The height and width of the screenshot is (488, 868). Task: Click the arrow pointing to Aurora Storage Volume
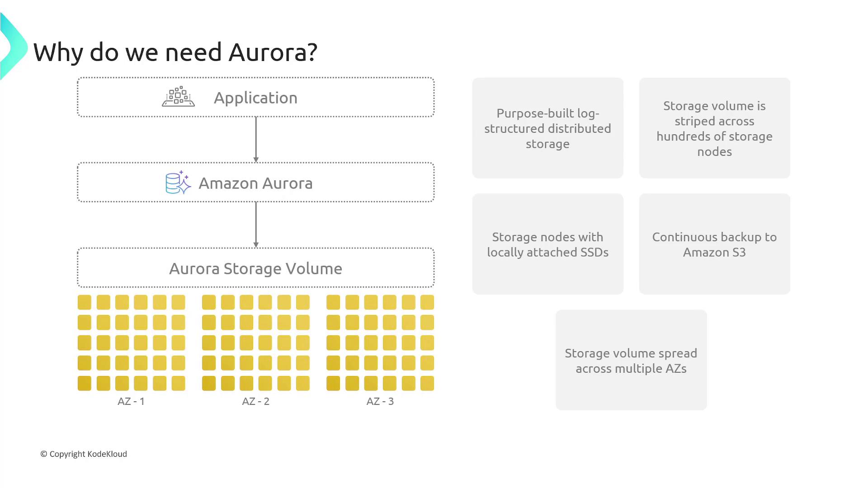point(256,225)
